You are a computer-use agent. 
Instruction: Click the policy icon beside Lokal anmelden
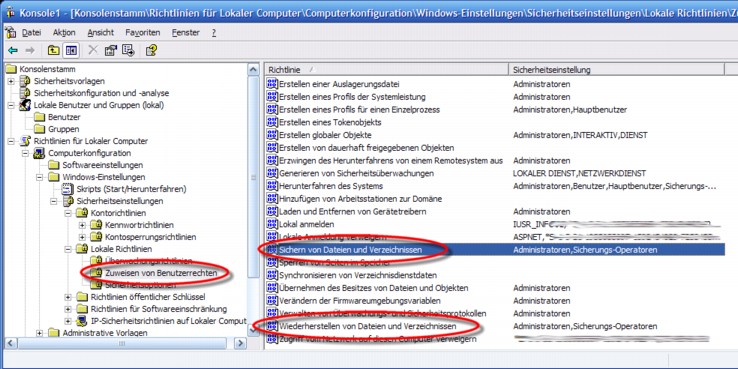[x=272, y=224]
